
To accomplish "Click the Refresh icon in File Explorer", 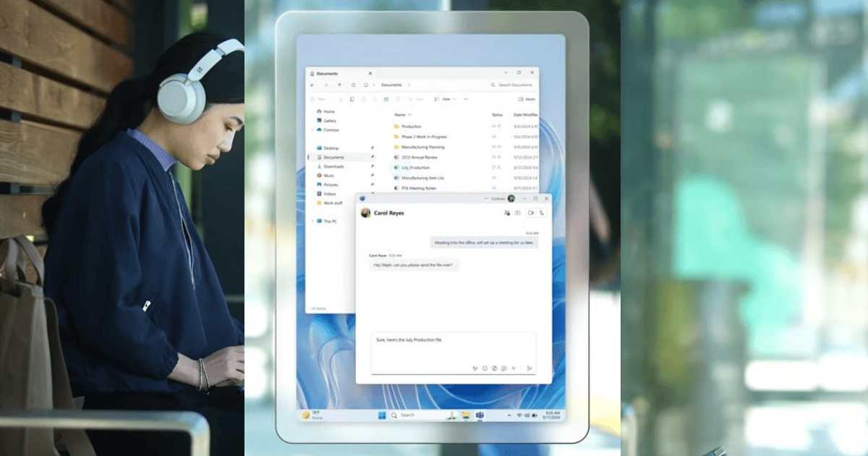I will click(353, 85).
